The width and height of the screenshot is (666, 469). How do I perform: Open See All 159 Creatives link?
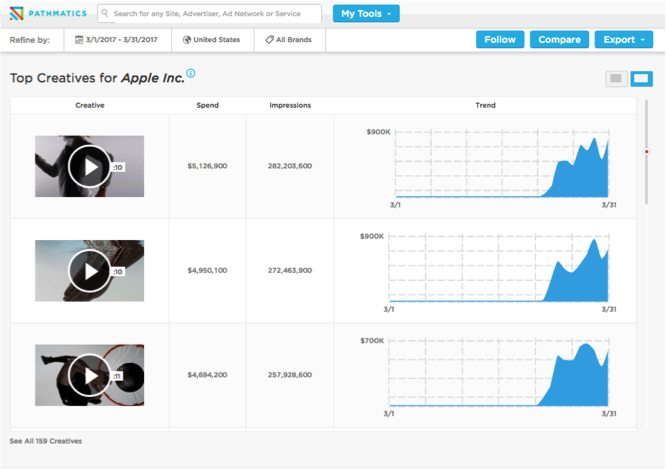click(46, 441)
